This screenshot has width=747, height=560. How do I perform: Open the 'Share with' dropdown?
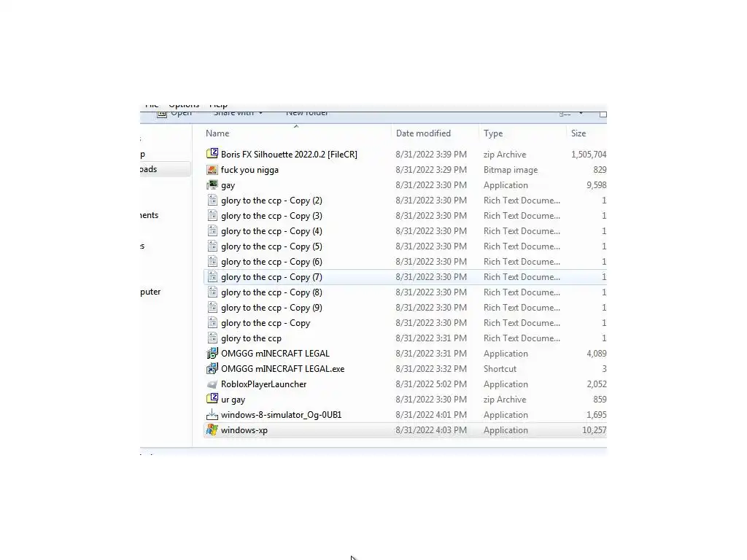coord(238,113)
